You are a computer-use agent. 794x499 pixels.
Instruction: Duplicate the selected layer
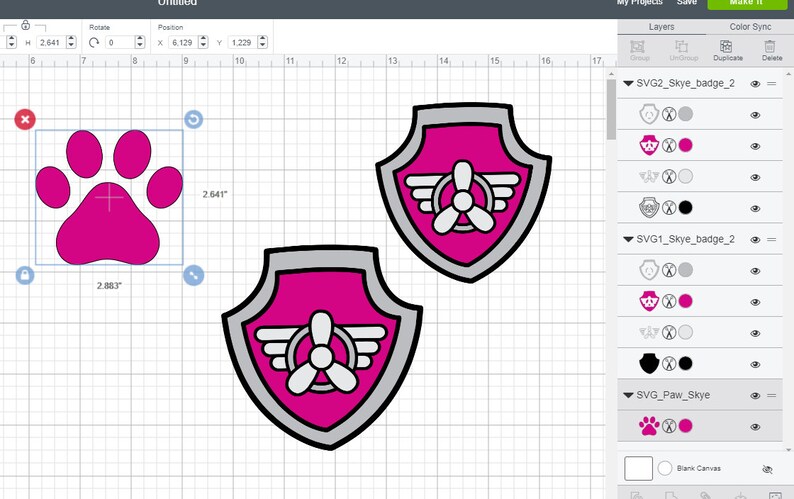[728, 51]
